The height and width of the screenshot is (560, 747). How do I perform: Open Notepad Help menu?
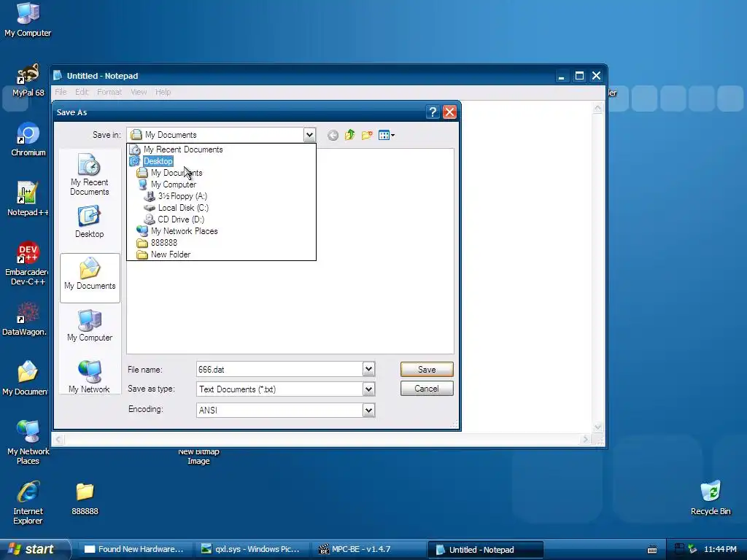[x=163, y=92]
